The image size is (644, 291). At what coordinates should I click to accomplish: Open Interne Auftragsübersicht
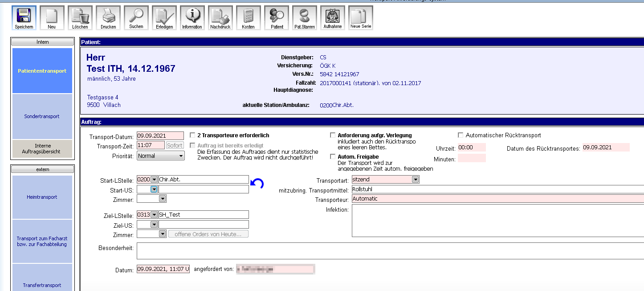pos(42,149)
